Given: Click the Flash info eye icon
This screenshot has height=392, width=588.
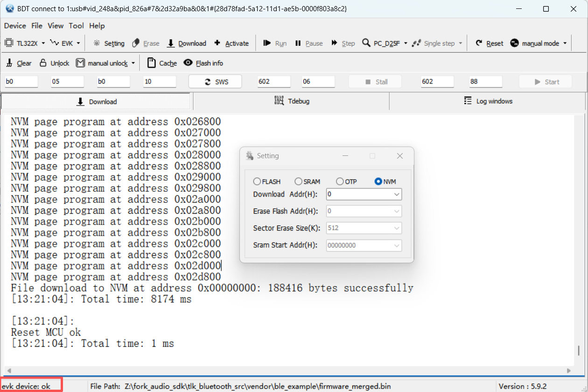Looking at the screenshot, I should pos(188,63).
